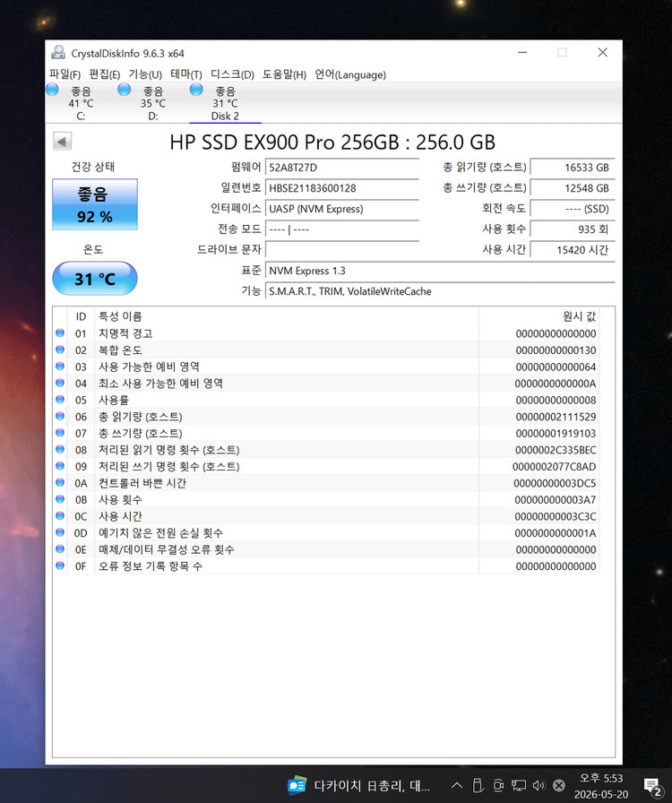This screenshot has width=672, height=803.
Task: Show hidden tray icons chevron
Action: (x=457, y=785)
